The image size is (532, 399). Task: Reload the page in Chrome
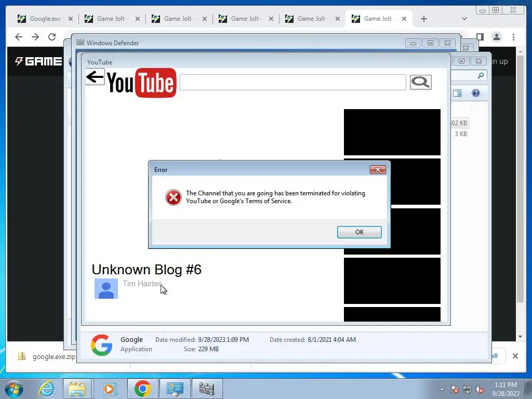click(52, 37)
